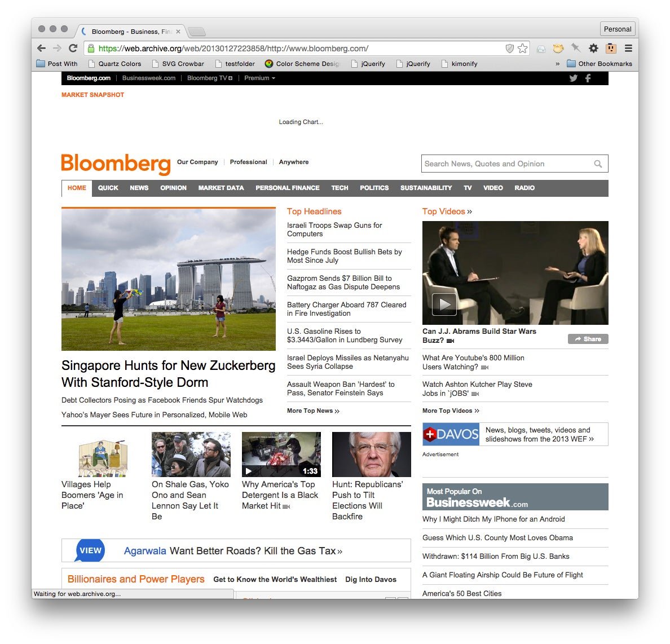Click the Share button under the video

click(x=588, y=339)
